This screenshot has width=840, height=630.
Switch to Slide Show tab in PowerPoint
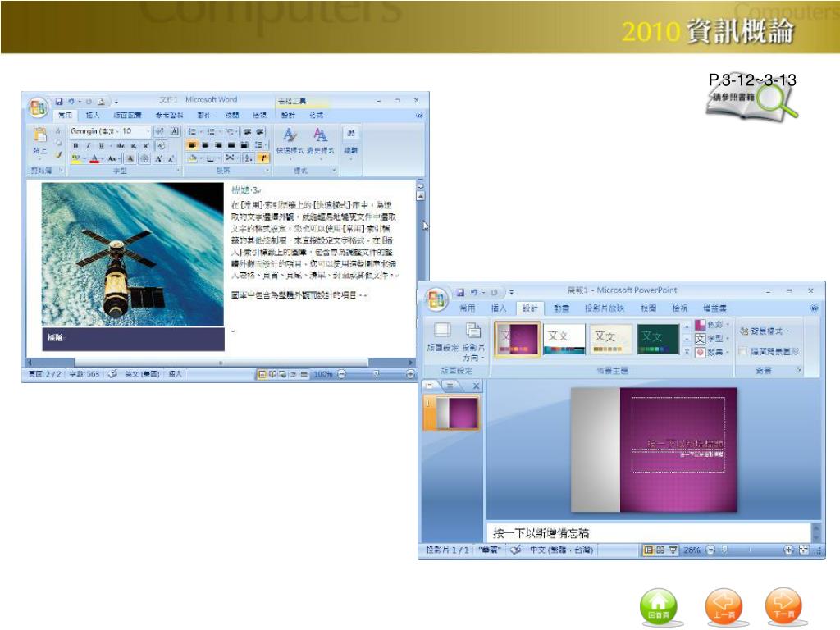605,308
